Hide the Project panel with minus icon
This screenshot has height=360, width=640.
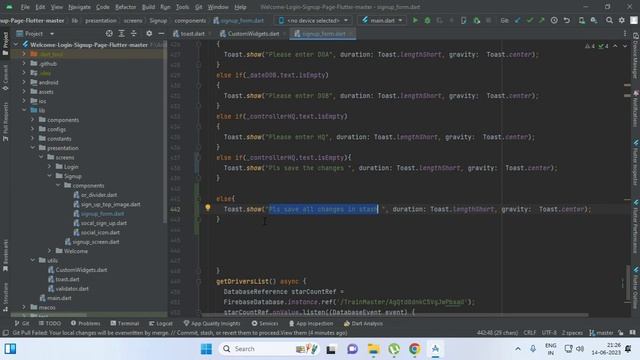click(161, 33)
